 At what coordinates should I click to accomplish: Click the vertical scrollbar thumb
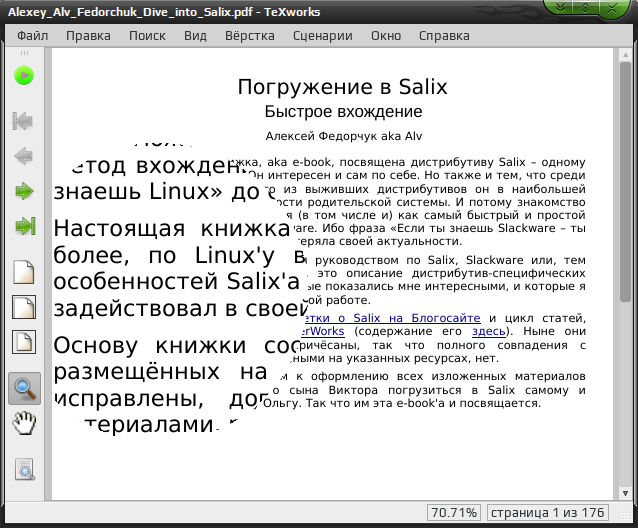[625, 182]
